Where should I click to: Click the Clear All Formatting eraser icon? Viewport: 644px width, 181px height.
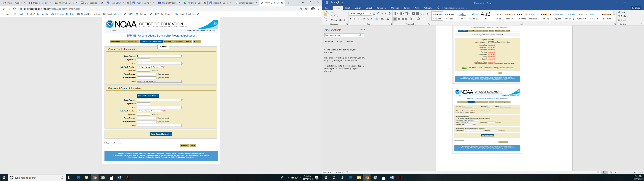(390, 14)
